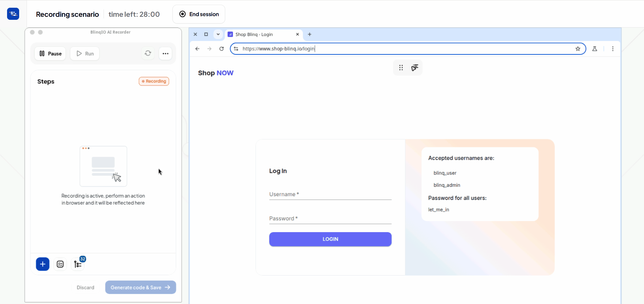Click Discard button

(x=85, y=288)
